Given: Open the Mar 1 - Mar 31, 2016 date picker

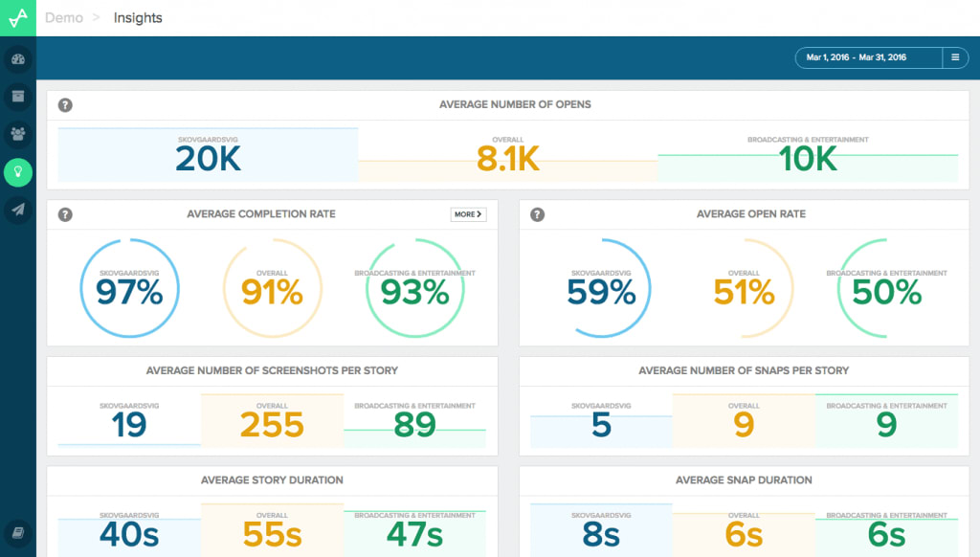Looking at the screenshot, I should [869, 57].
